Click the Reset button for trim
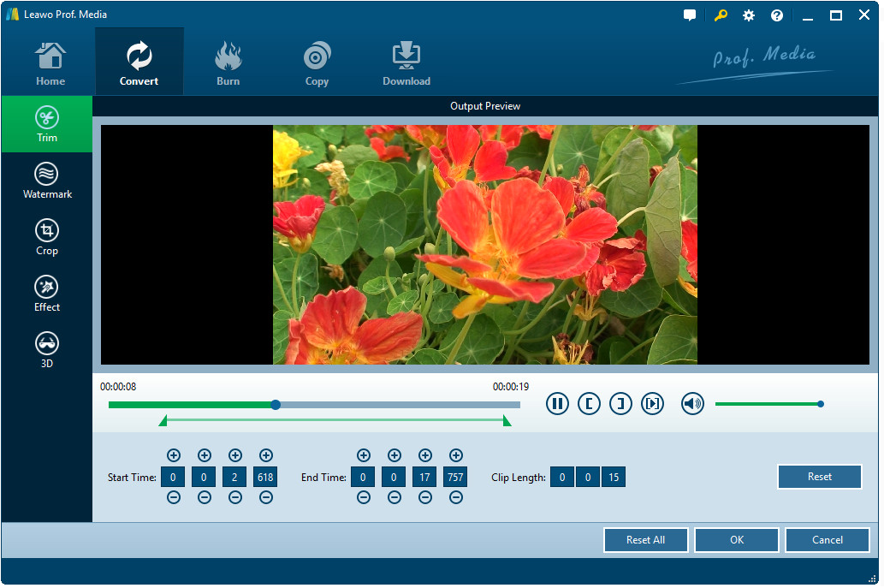The width and height of the screenshot is (884, 588). [x=819, y=477]
